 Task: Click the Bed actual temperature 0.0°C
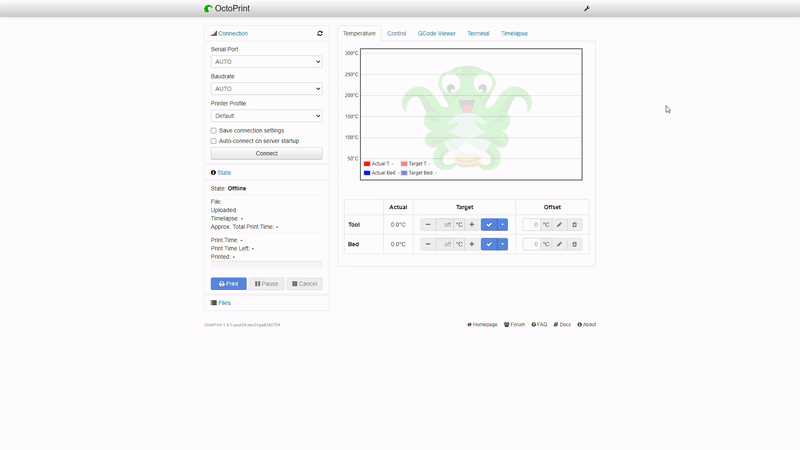click(x=398, y=244)
